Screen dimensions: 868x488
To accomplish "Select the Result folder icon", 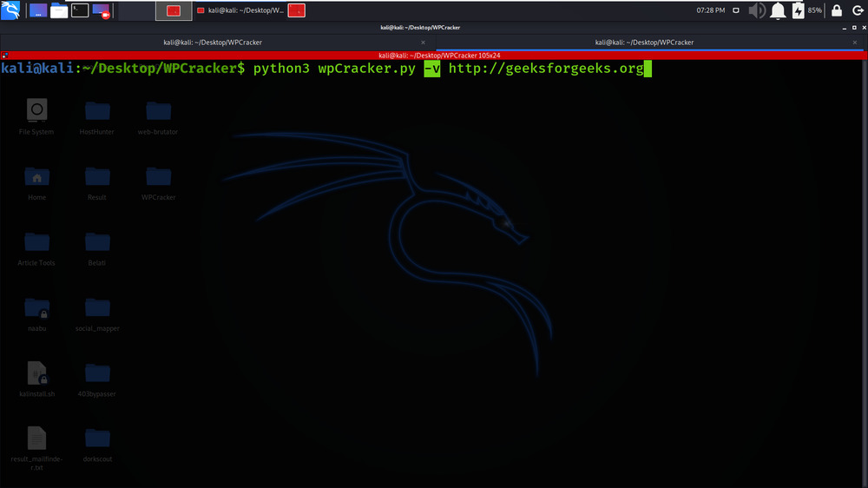I will pos(97,183).
